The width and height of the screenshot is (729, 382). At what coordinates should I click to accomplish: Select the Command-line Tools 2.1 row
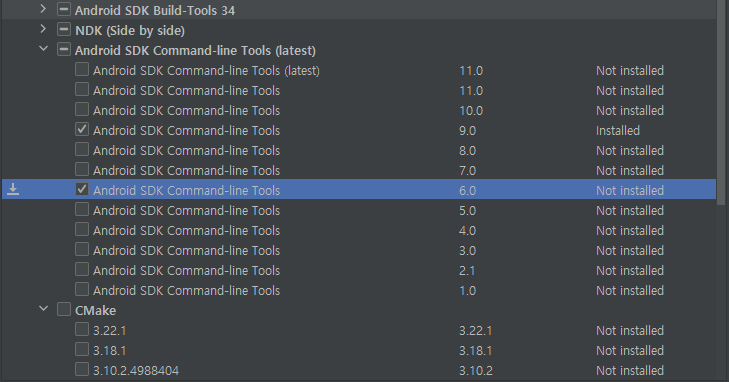pyautogui.click(x=359, y=270)
